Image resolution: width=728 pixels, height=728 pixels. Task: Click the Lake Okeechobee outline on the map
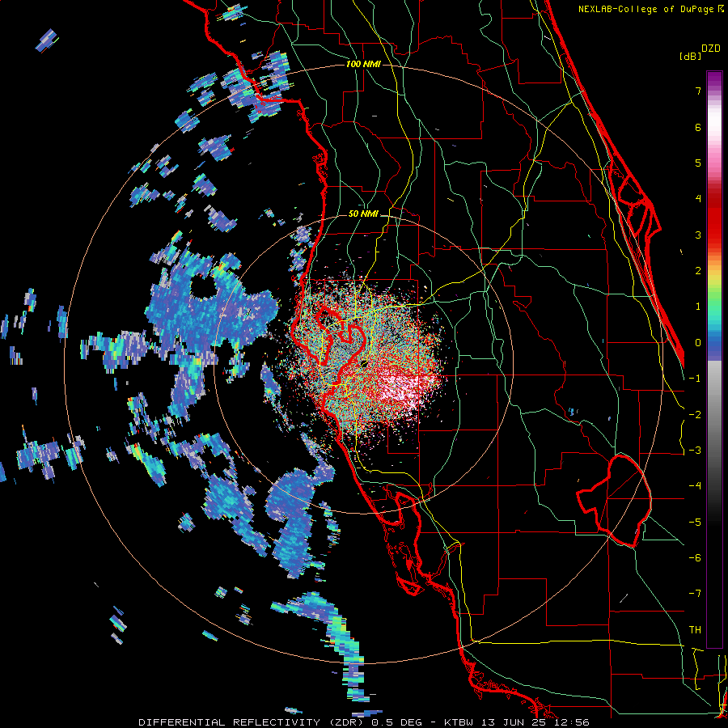614,501
